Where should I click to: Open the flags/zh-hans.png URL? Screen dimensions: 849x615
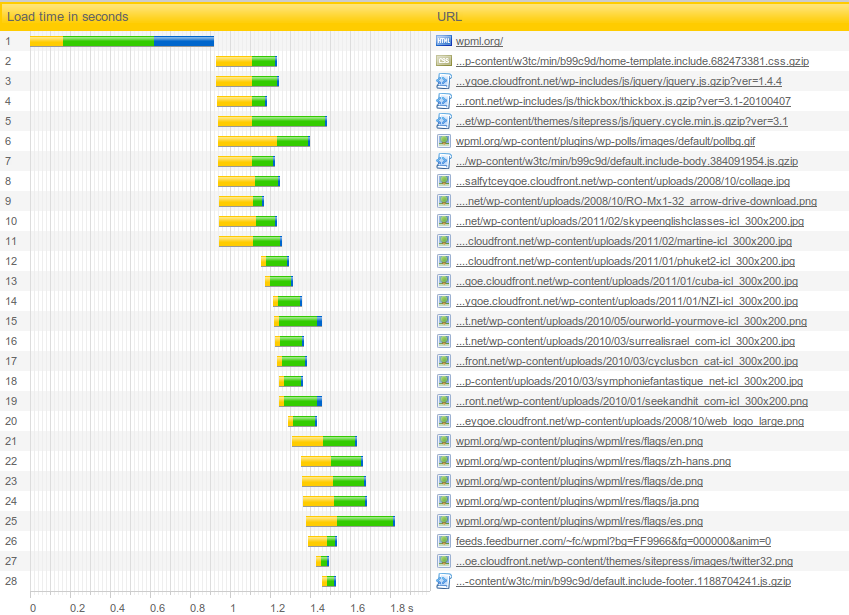pyautogui.click(x=593, y=461)
